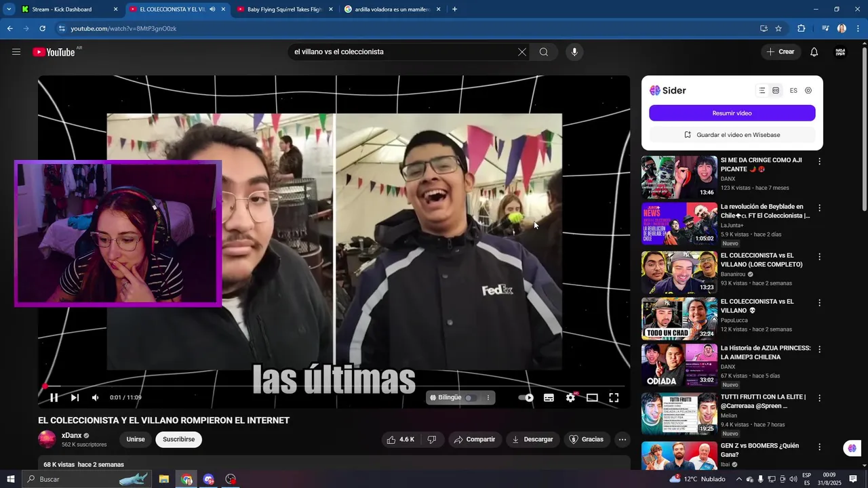Open File Explorer from the taskbar

[164, 479]
